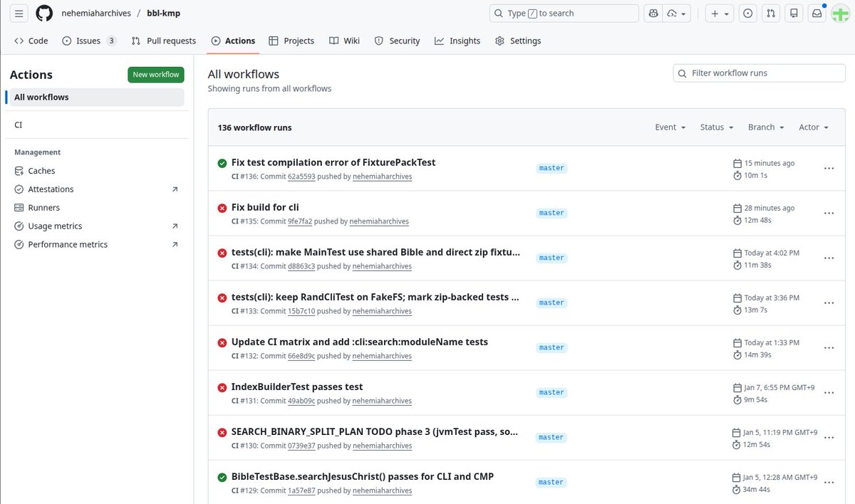
Task: Open commit 9fe7fa2 link
Action: coord(300,221)
